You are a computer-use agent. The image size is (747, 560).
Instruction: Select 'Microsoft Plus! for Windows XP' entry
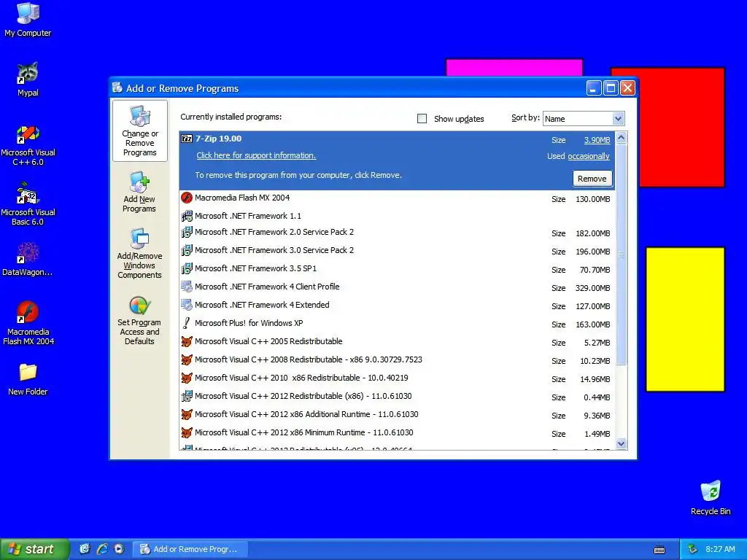click(249, 323)
